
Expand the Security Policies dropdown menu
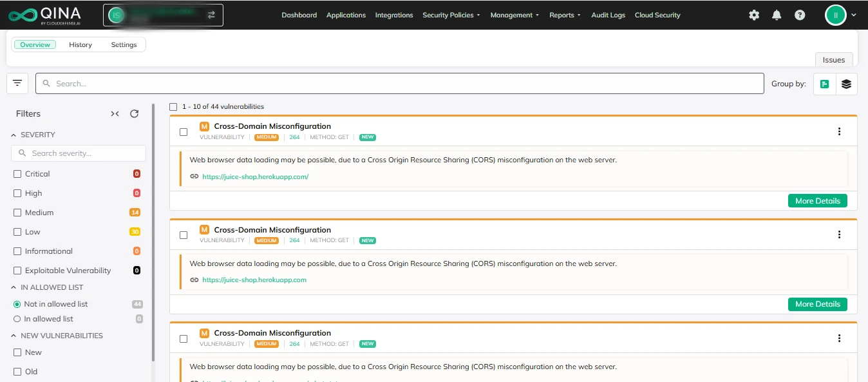[x=451, y=15]
